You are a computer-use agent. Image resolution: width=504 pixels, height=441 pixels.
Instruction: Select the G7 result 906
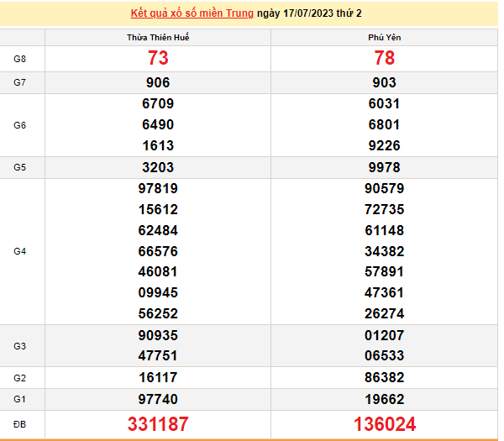[158, 82]
